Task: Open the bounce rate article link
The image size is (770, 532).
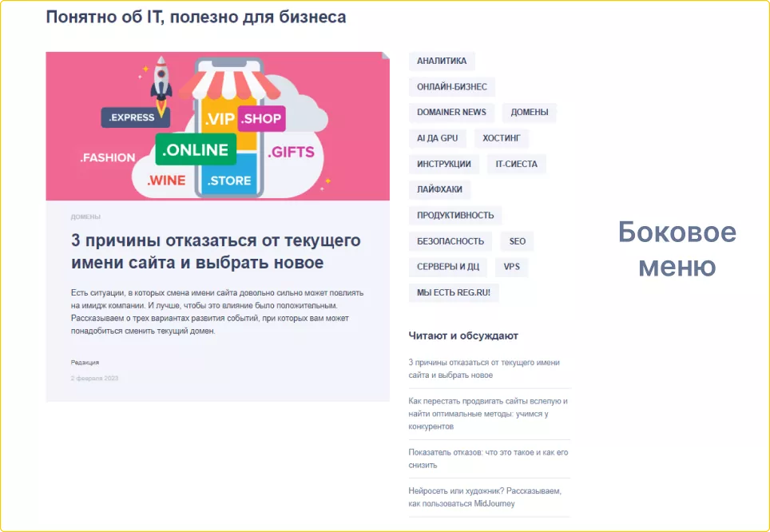Action: tap(482, 459)
